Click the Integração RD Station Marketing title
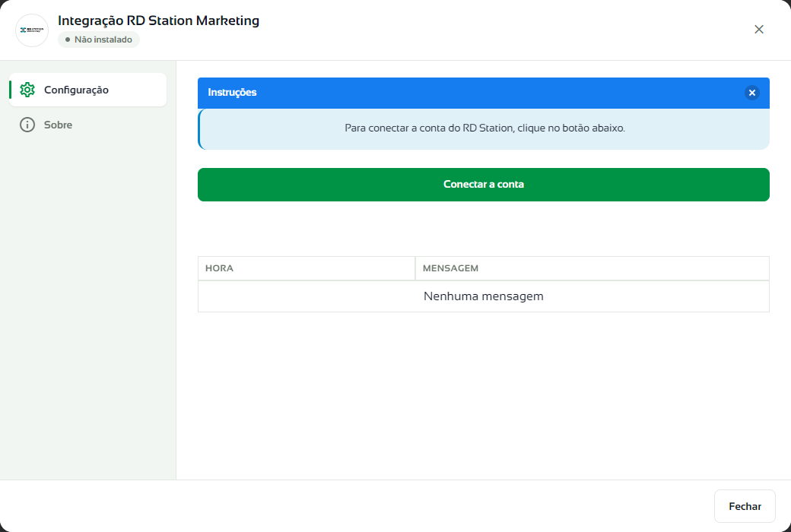Screen dimensions: 791x532 [x=158, y=21]
